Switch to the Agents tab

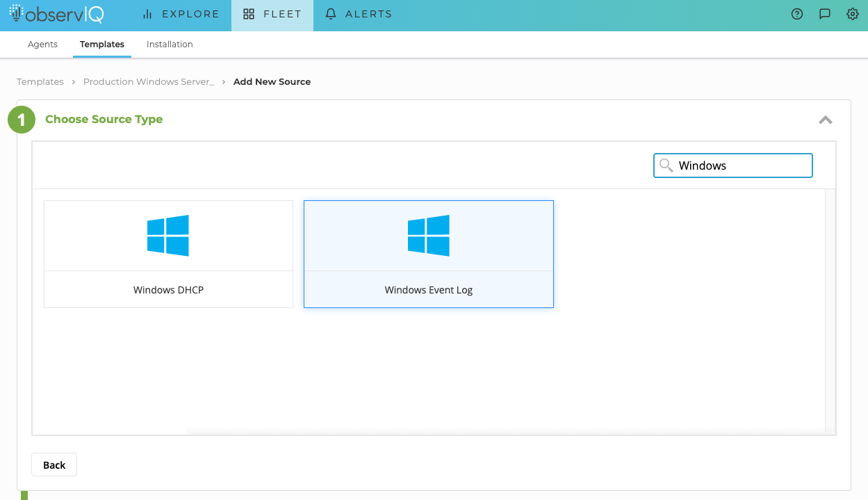[x=42, y=44]
